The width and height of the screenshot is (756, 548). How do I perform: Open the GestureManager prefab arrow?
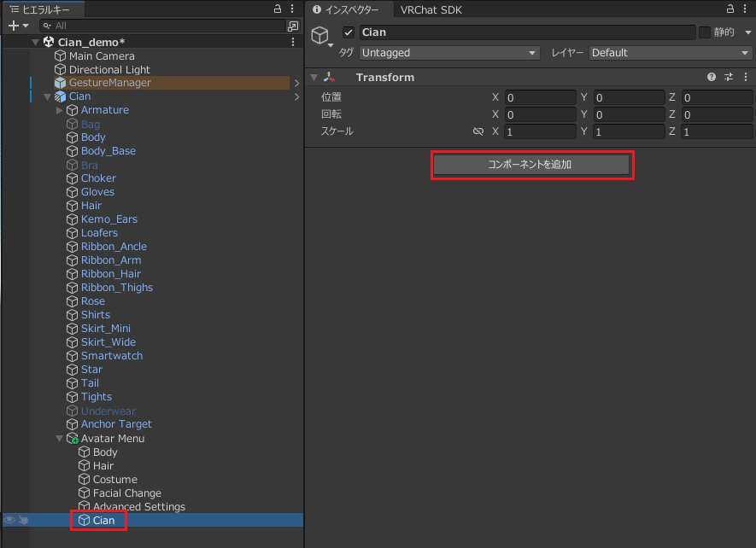coord(296,83)
